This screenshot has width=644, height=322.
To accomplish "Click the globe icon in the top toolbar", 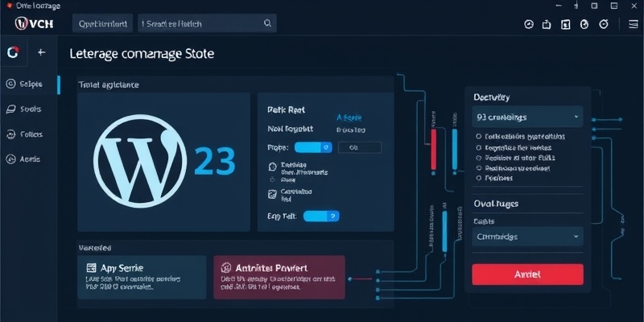I will tap(584, 24).
